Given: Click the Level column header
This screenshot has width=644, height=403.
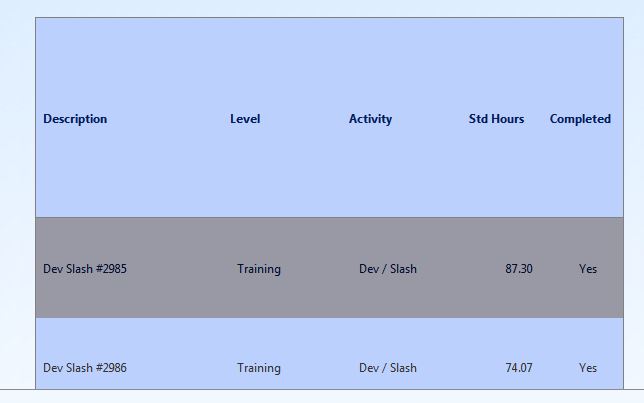Looking at the screenshot, I should (245, 119).
